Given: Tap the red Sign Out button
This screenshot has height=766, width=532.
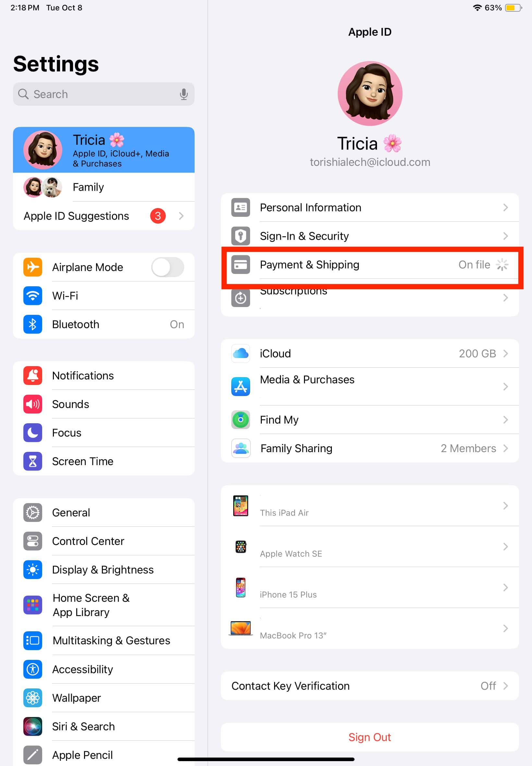Looking at the screenshot, I should pyautogui.click(x=370, y=738).
